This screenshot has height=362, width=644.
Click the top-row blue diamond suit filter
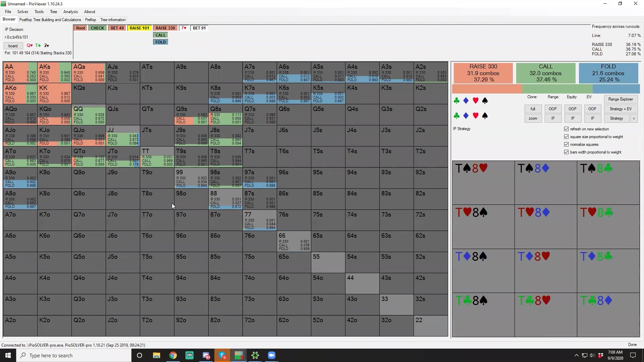tap(466, 101)
